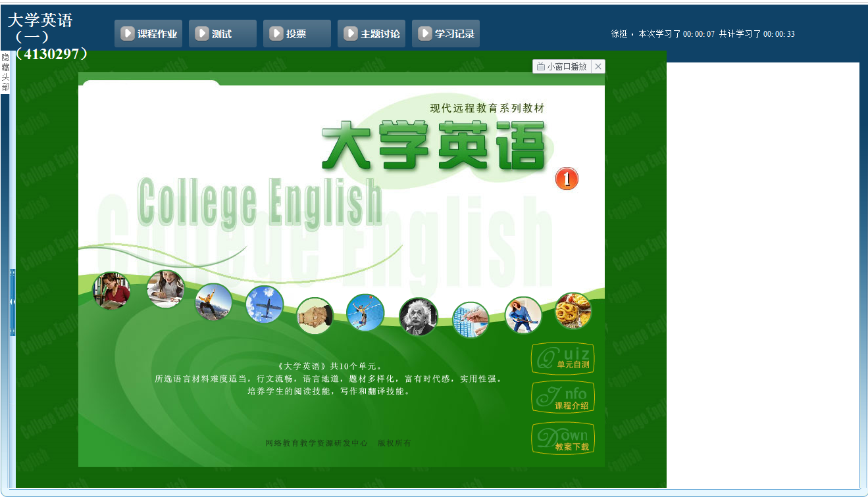Switch to 小窗口播放 small window playback

tap(562, 66)
